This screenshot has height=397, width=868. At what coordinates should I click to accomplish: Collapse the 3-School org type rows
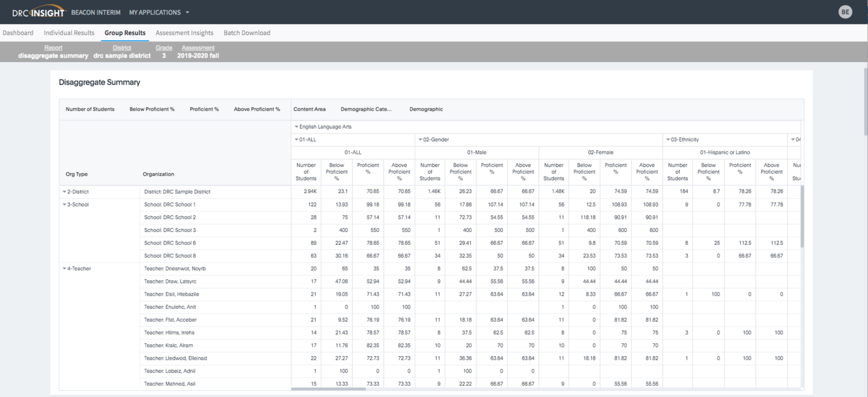pos(64,204)
